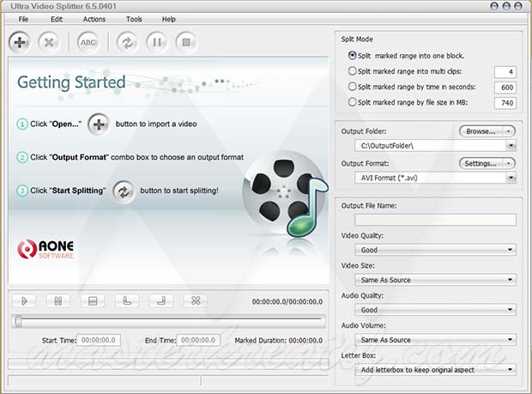532x394 pixels.
Task: Click the ABC rename toolbar button
Action: [88, 42]
